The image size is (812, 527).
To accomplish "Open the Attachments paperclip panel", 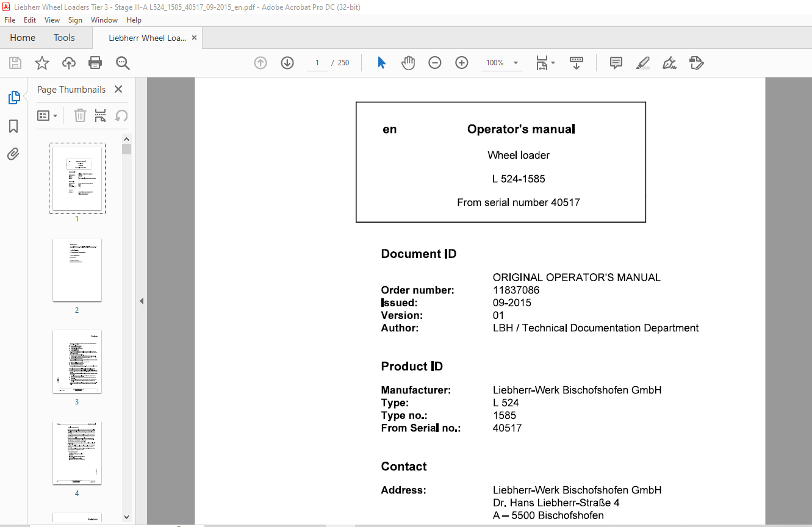I will click(13, 154).
